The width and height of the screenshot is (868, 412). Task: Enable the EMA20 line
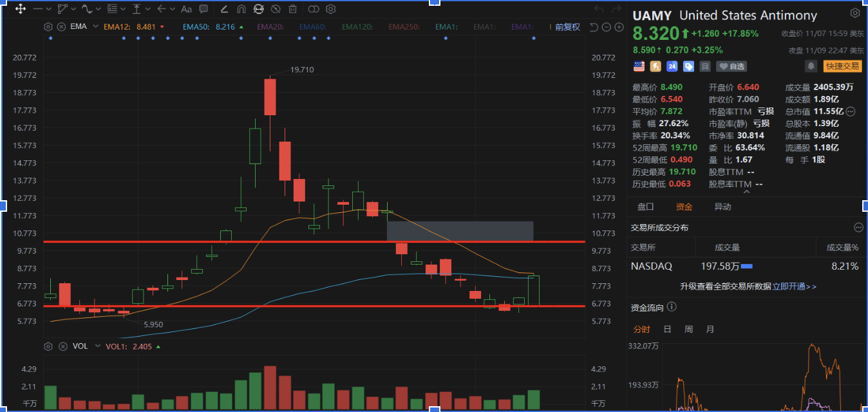270,27
